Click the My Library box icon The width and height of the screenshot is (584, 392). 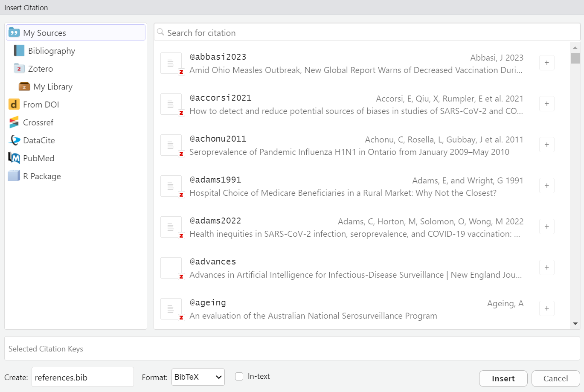[x=24, y=87]
